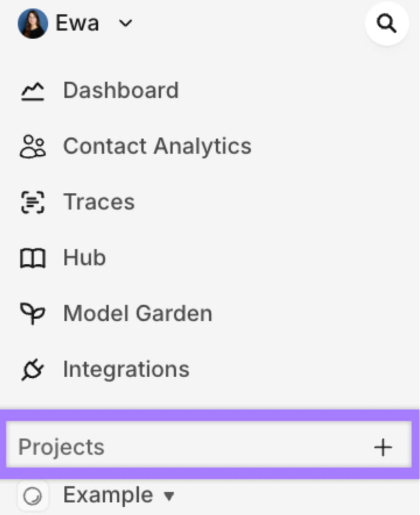This screenshot has height=515, width=420.
Task: Open the Contact Analytics section
Action: tap(157, 146)
